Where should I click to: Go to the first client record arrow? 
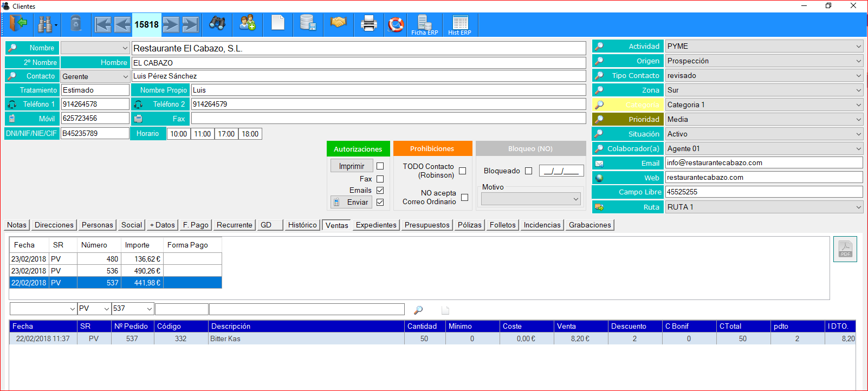pos(103,24)
